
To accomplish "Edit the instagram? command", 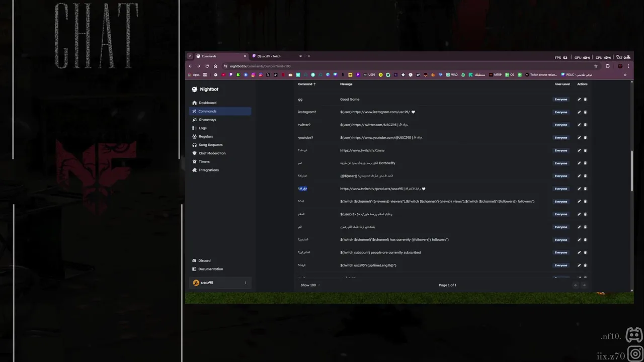I will tap(579, 112).
